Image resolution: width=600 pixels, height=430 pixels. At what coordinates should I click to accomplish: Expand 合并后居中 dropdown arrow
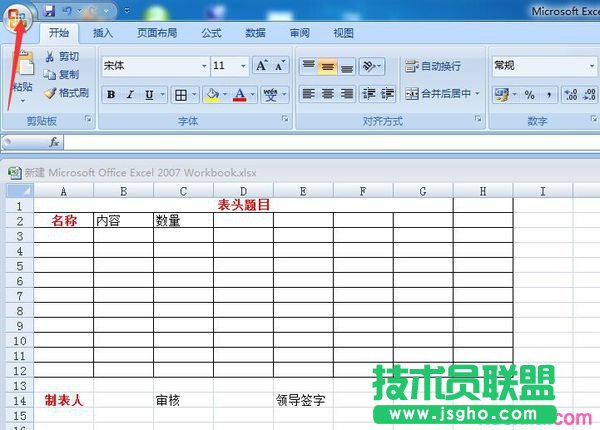(477, 93)
